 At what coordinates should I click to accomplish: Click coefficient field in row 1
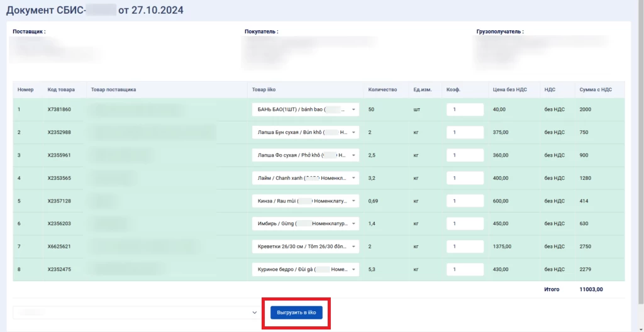pos(465,109)
